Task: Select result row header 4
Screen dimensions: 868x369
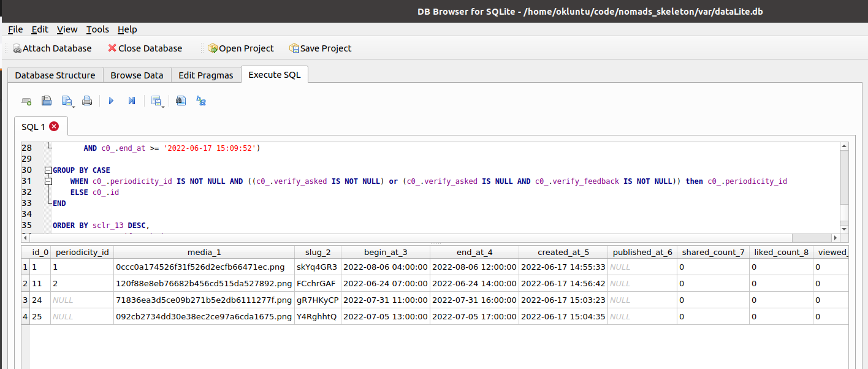Action: (x=25, y=317)
